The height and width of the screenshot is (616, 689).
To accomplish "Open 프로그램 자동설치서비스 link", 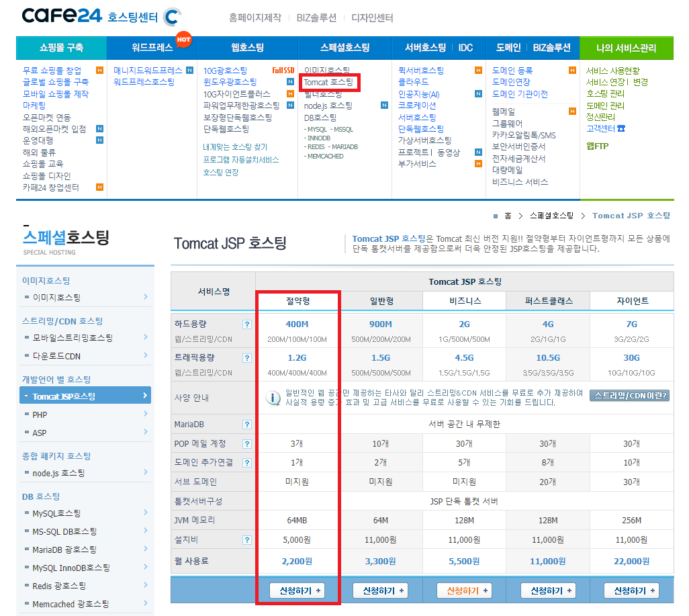I will pyautogui.click(x=241, y=160).
